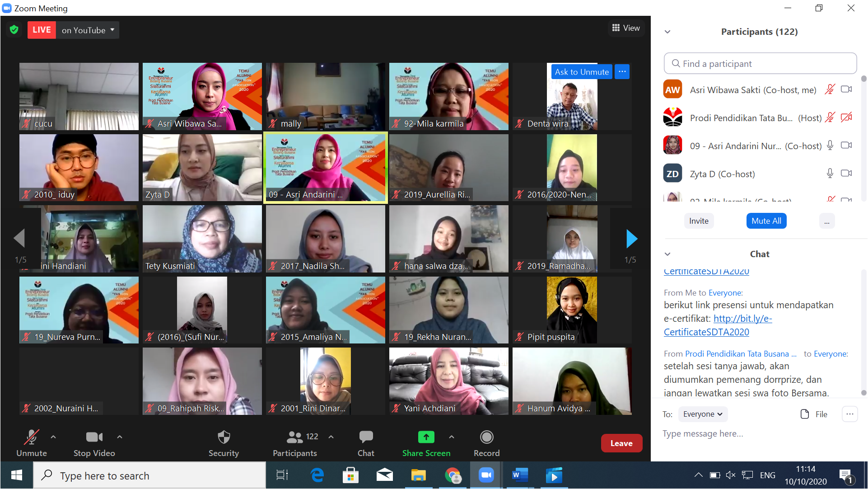Select the 09 - Asri Andarini video tile
The width and height of the screenshot is (868, 489).
pyautogui.click(x=326, y=168)
